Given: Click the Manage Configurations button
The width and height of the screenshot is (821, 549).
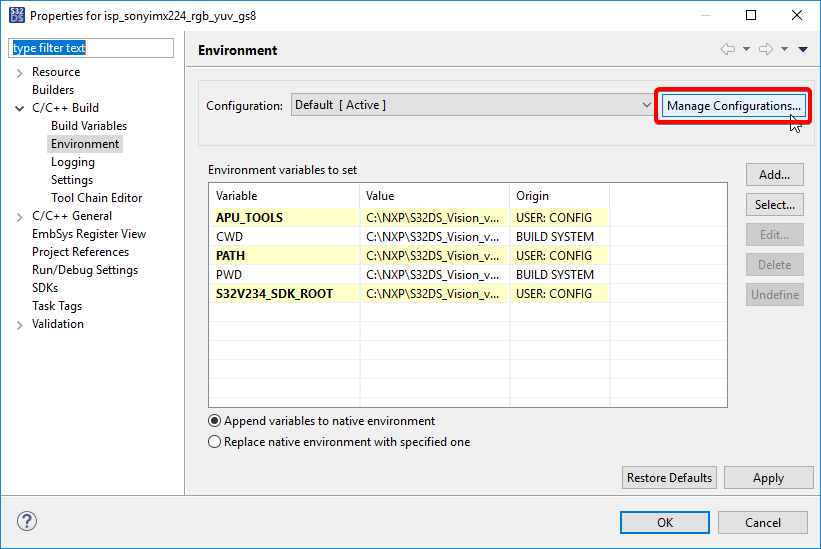Looking at the screenshot, I should [734, 106].
